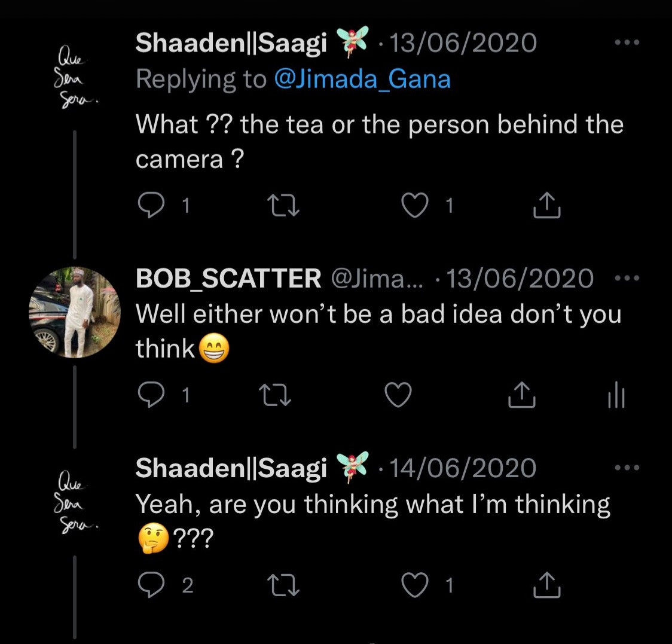672x644 pixels.
Task: Share BOB_SCATTER's tweet
Action: click(x=521, y=395)
